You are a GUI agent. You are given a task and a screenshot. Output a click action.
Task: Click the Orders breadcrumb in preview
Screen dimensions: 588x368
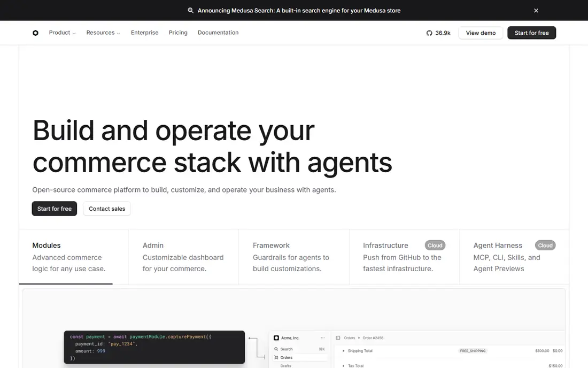click(x=350, y=338)
